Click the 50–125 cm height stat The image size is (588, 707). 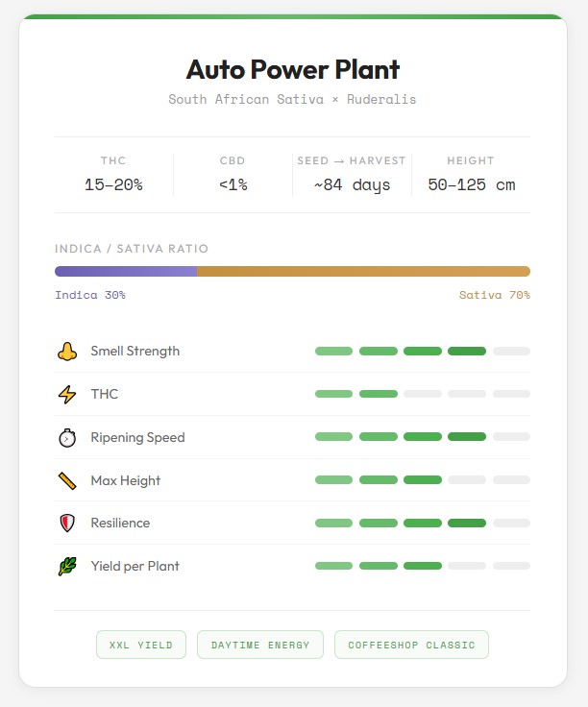pyautogui.click(x=471, y=175)
